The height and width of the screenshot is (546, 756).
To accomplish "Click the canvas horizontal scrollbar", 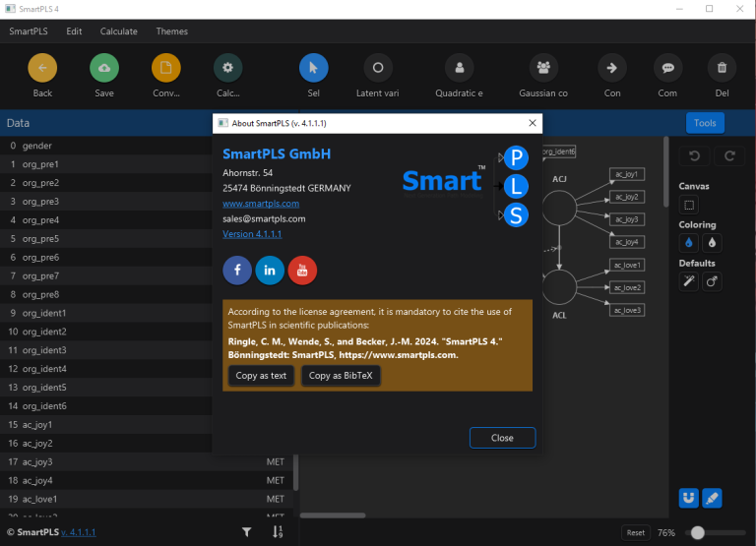I will (333, 516).
